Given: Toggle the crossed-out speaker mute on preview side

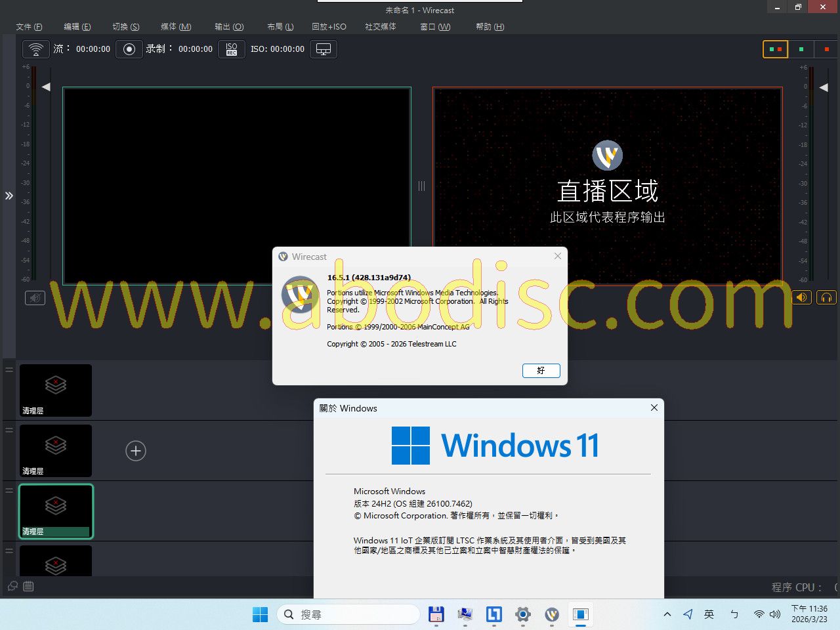Looking at the screenshot, I should tap(35, 298).
